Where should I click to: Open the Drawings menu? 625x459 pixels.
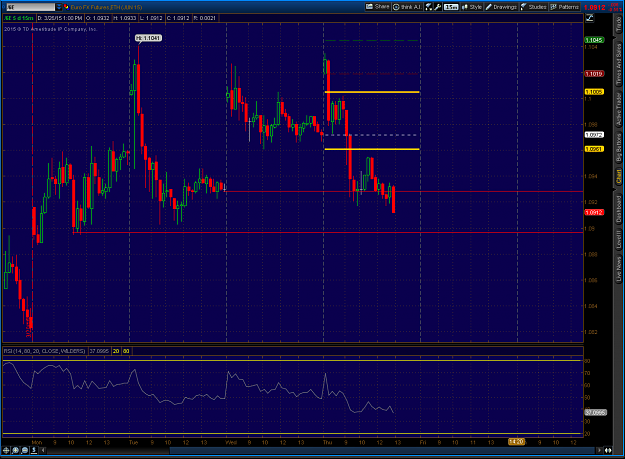coord(501,7)
